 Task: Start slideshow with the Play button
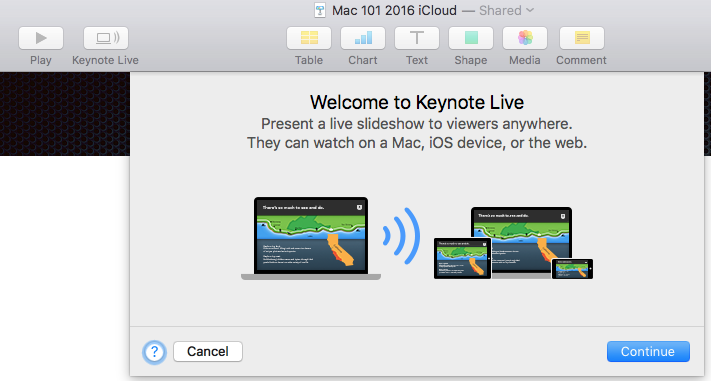41,38
